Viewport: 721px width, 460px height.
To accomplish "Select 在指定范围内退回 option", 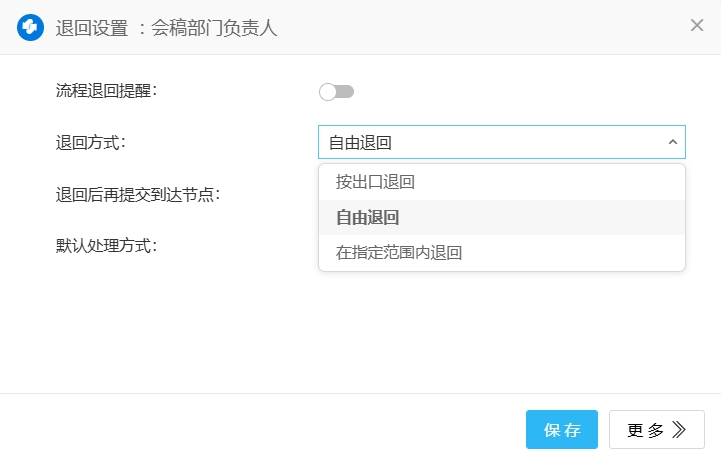I will (399, 252).
